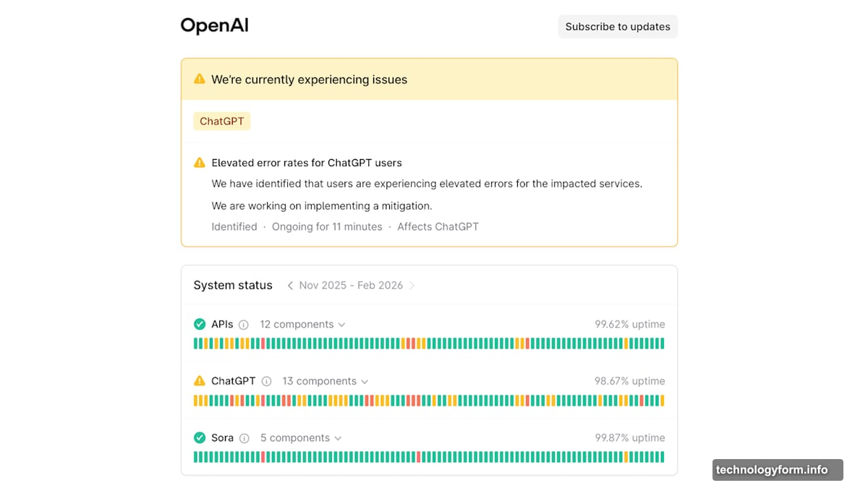Viewport: 868px width, 488px height.
Task: Expand the APIs 12 components list
Action: tap(302, 325)
